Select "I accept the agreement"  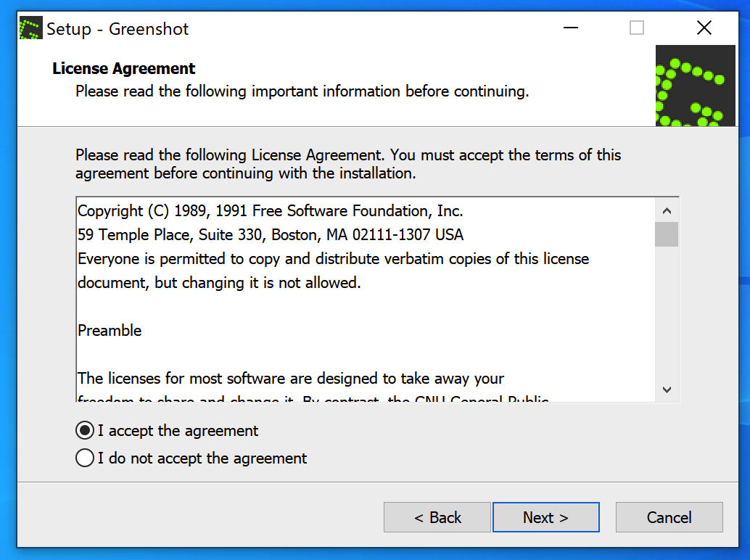pos(85,431)
